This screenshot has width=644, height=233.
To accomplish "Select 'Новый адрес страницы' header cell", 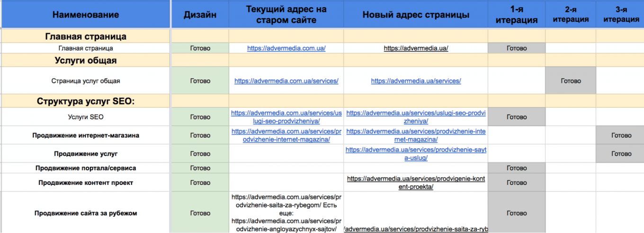I will coord(416,15).
